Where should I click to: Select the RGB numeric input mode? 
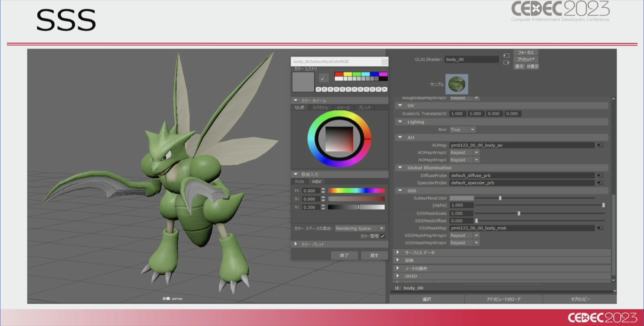(299, 182)
